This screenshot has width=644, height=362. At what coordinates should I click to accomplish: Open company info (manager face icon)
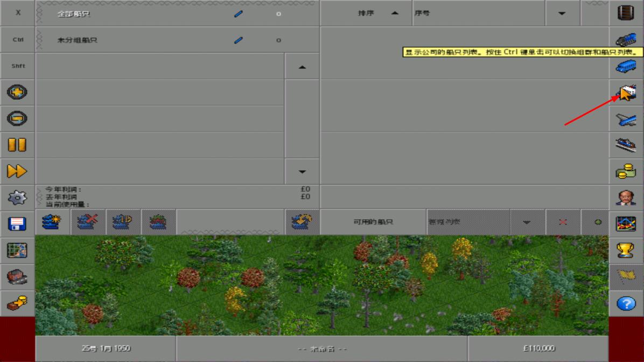pos(626,198)
